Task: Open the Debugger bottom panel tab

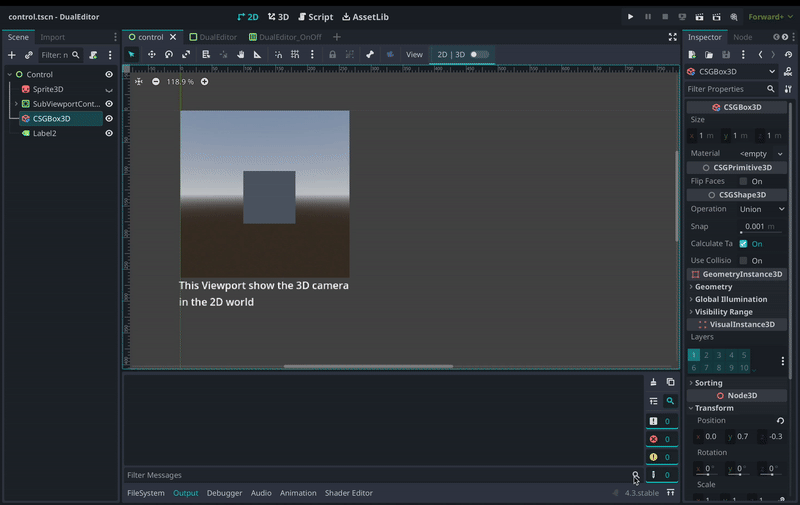Action: [x=224, y=493]
